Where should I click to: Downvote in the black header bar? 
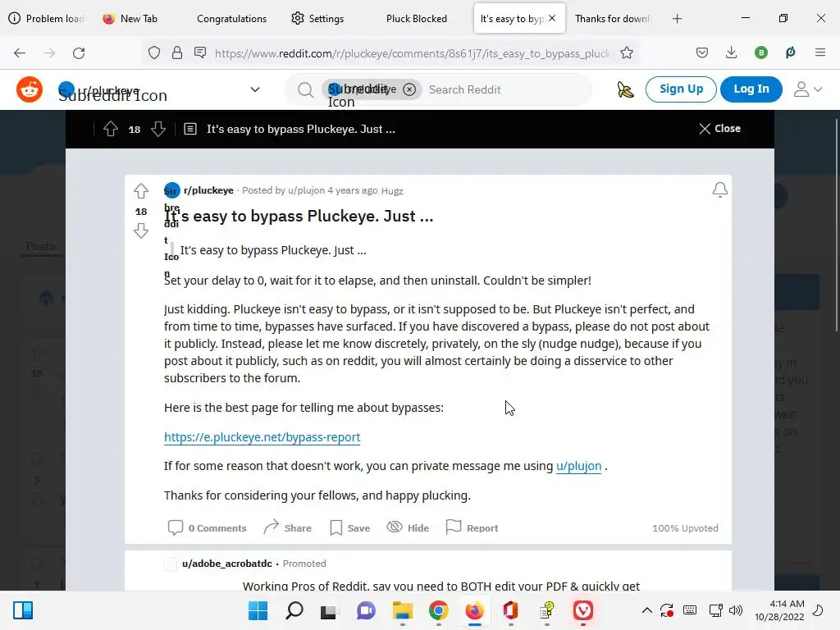[x=158, y=129]
